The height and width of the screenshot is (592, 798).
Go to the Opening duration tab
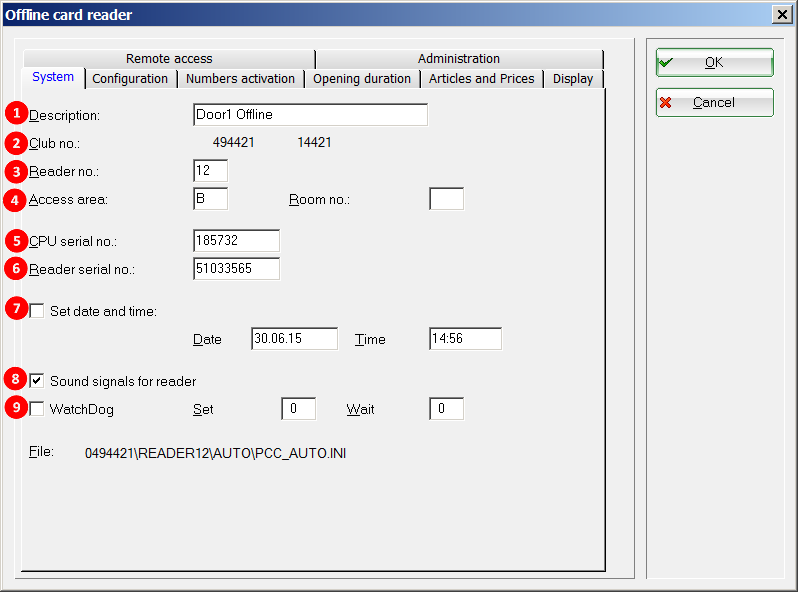[x=362, y=79]
